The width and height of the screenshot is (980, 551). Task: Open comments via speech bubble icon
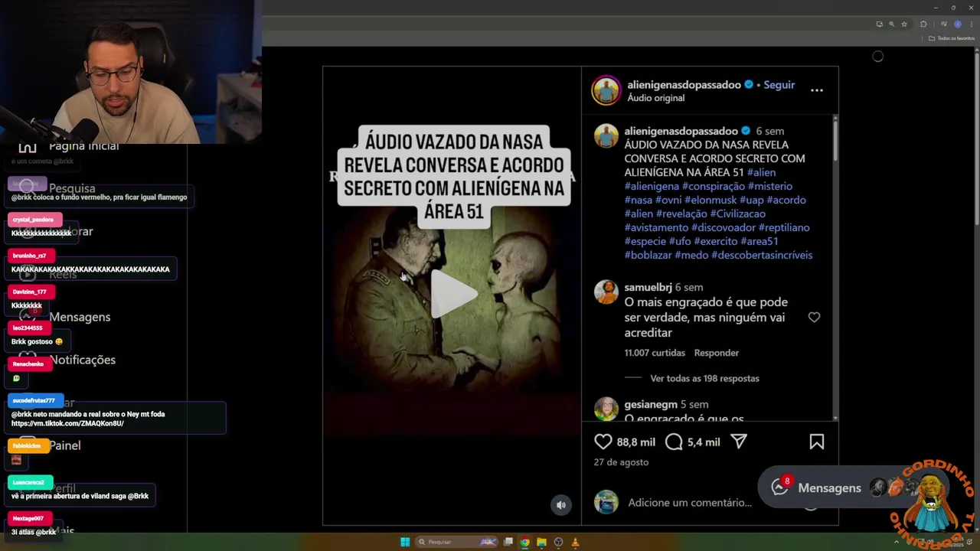(x=674, y=442)
